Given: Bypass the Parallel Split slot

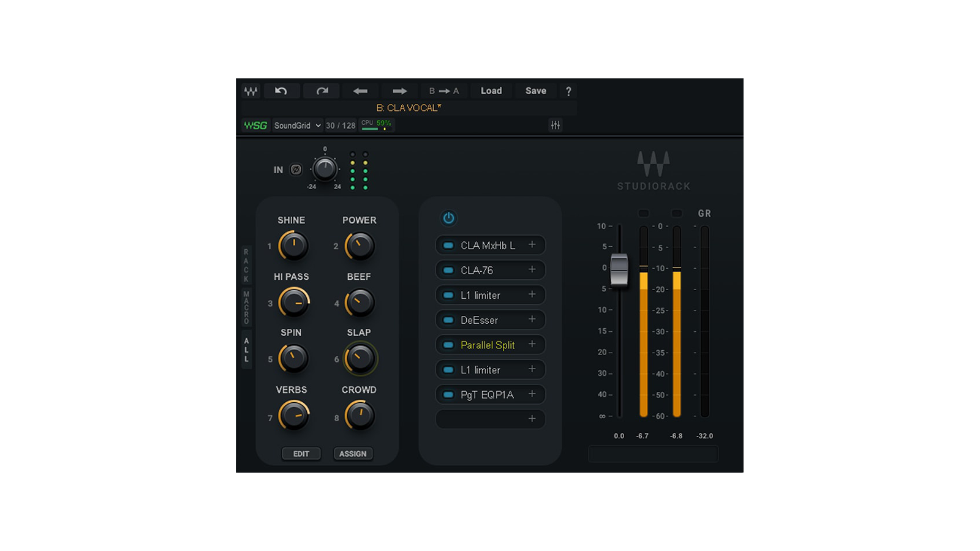Looking at the screenshot, I should pyautogui.click(x=448, y=345).
